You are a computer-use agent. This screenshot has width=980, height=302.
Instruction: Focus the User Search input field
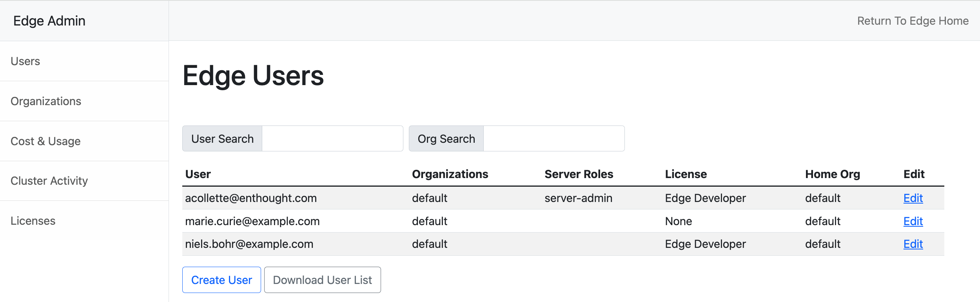click(x=332, y=138)
